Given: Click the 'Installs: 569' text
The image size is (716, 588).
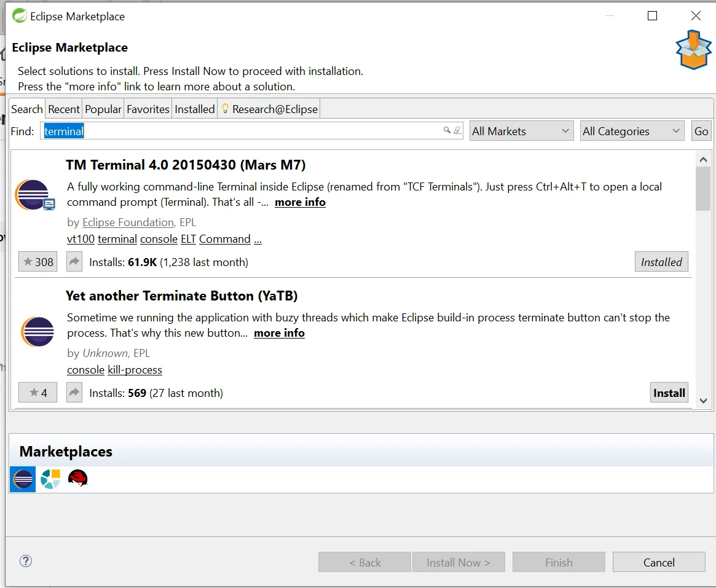Looking at the screenshot, I should [118, 393].
